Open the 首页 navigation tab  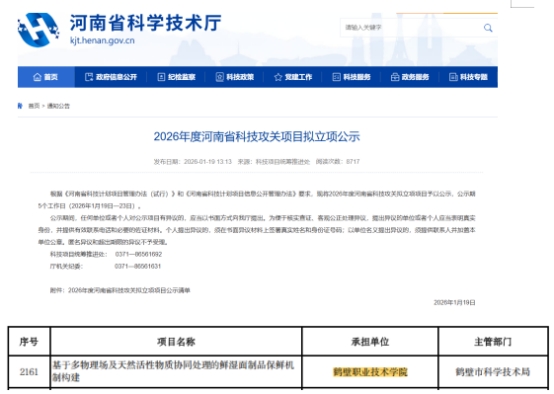[x=46, y=77]
